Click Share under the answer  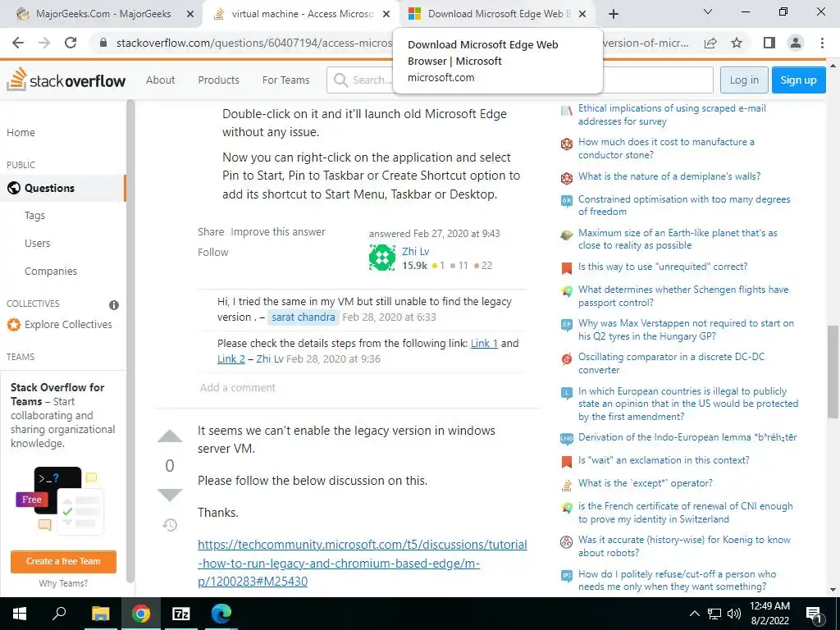click(211, 232)
